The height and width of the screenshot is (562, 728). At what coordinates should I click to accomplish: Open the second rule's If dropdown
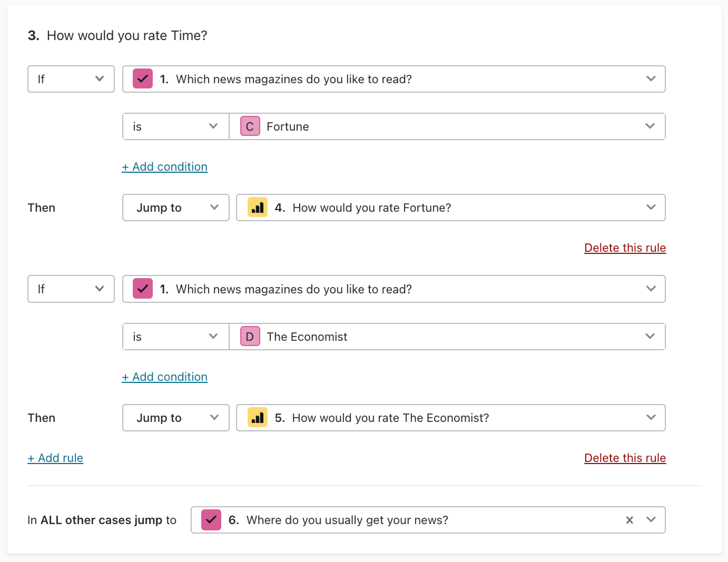(71, 289)
